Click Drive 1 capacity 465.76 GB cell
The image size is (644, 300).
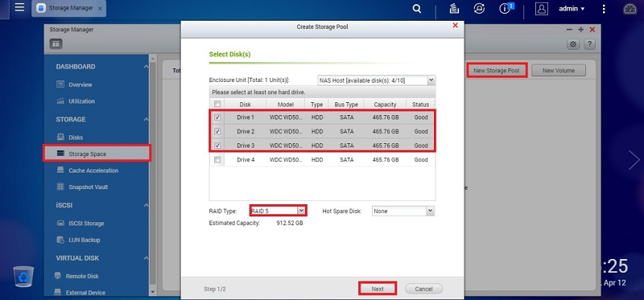click(386, 117)
